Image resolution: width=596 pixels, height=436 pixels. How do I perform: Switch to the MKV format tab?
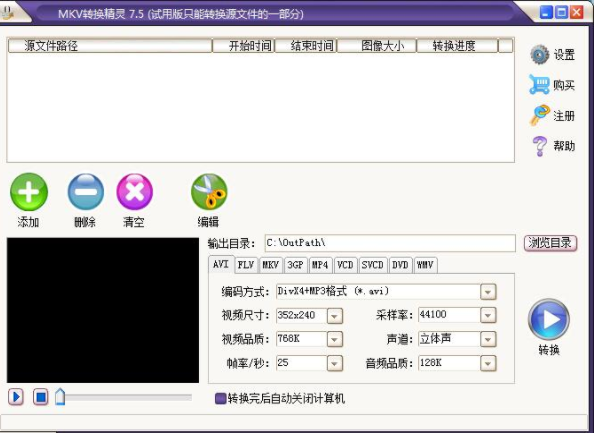coord(271,265)
